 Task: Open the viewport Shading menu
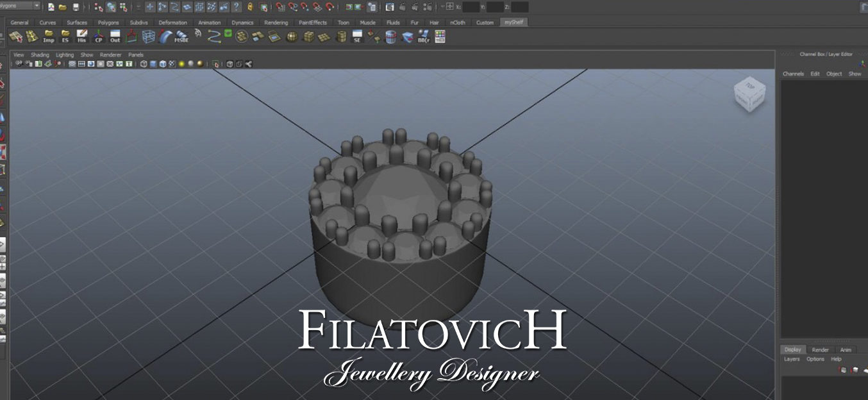pos(40,55)
